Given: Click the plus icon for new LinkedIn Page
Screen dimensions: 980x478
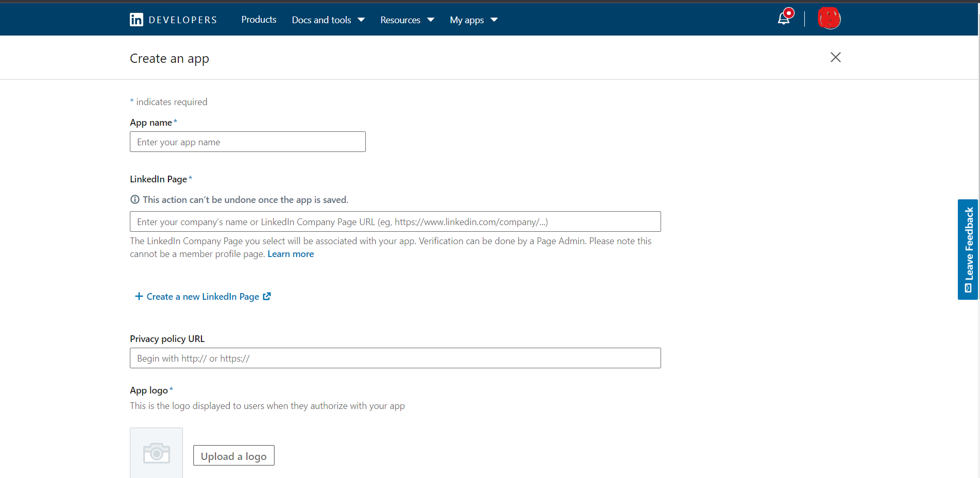Looking at the screenshot, I should point(139,296).
